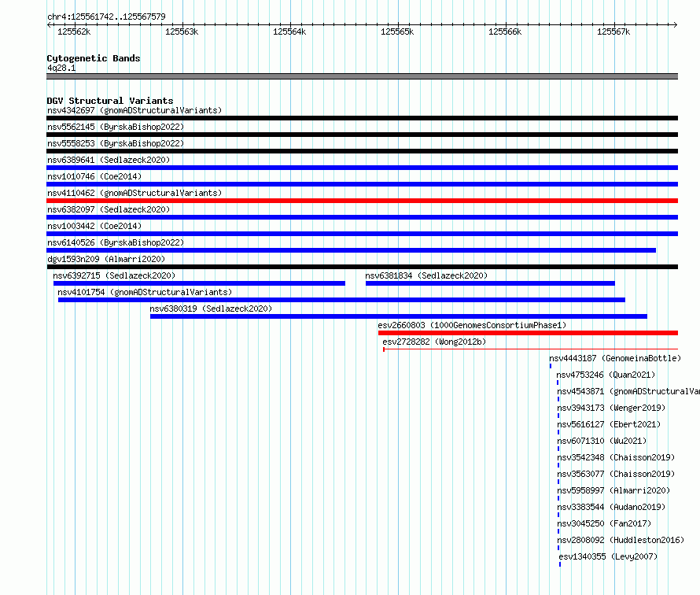Click the nsv6389641 Sedlazeck2020 label
The image size is (700, 595).
tap(109, 160)
